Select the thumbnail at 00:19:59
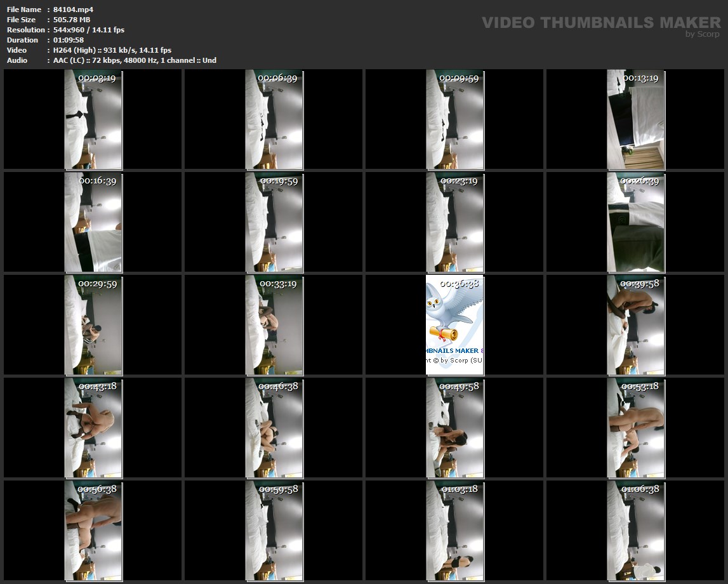Screen dimensions: 728x584 point(274,222)
